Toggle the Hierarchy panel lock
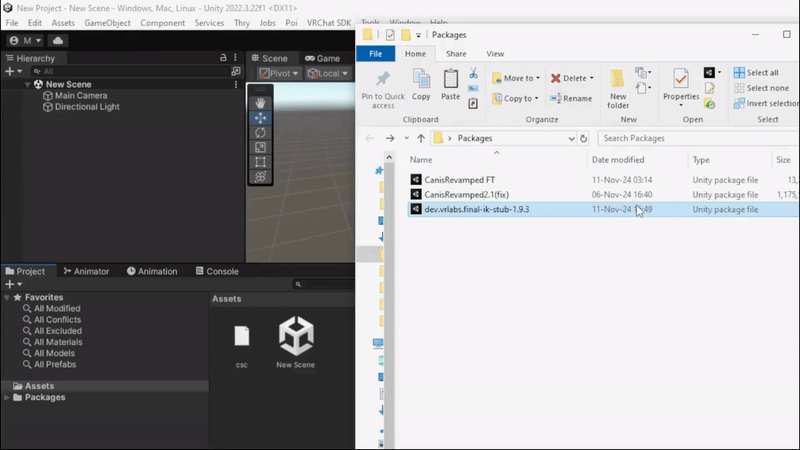 223,58
